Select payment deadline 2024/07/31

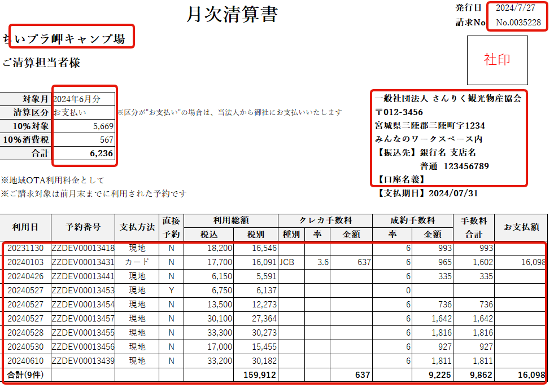click(x=453, y=193)
